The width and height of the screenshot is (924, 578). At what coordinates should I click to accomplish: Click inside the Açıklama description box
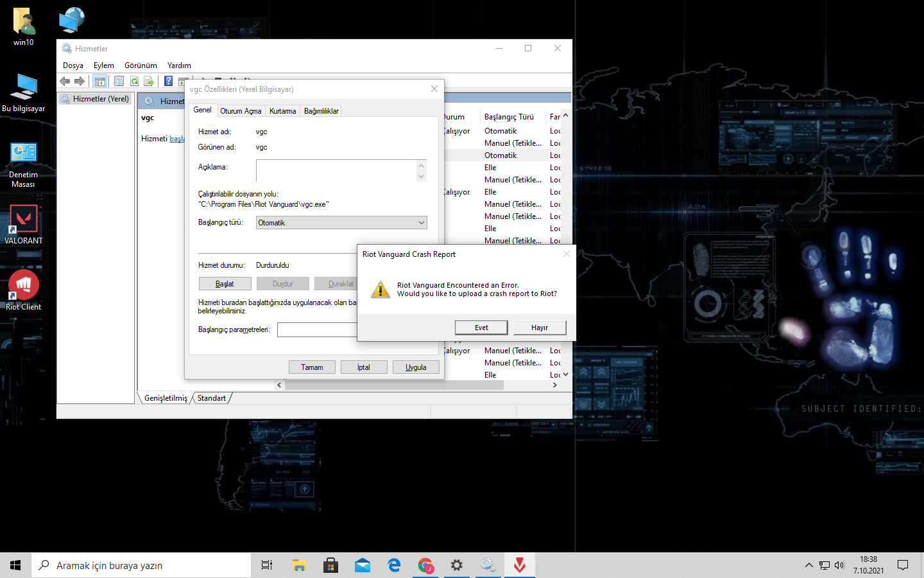pos(336,171)
